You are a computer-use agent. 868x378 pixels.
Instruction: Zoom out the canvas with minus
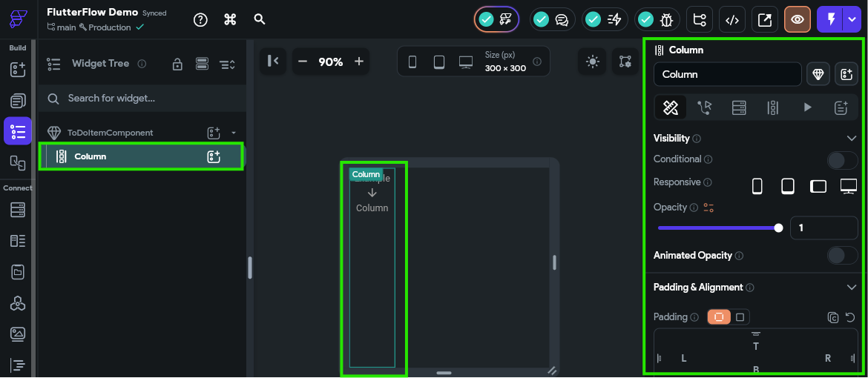[x=302, y=62]
